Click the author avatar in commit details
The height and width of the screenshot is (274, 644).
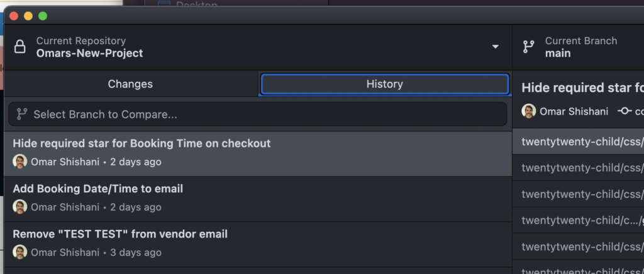[x=529, y=111]
